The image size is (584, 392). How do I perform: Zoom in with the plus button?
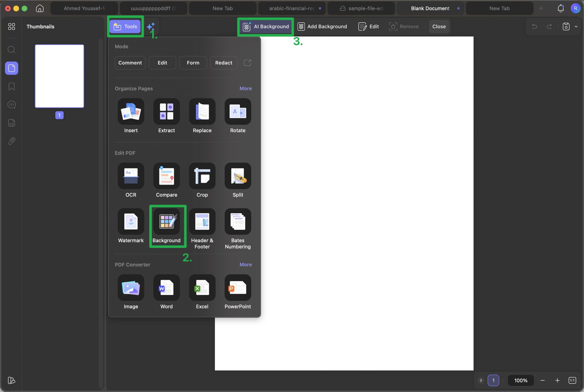557,380
